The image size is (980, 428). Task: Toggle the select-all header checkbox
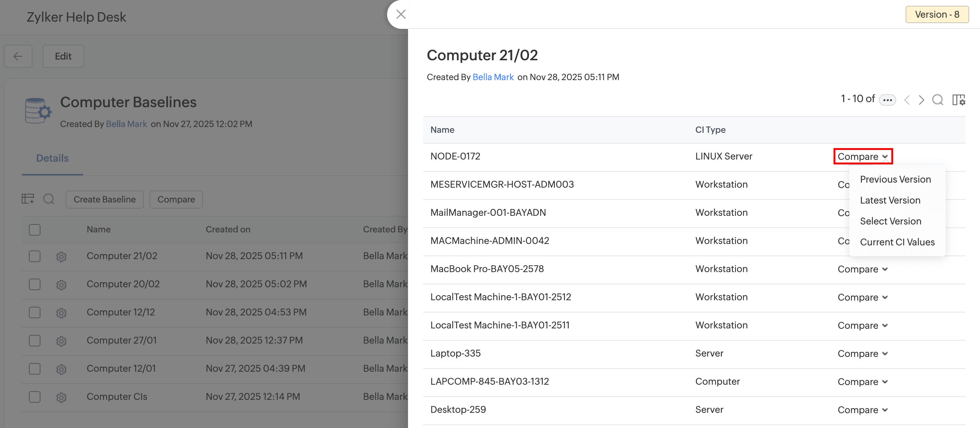pyautogui.click(x=35, y=230)
